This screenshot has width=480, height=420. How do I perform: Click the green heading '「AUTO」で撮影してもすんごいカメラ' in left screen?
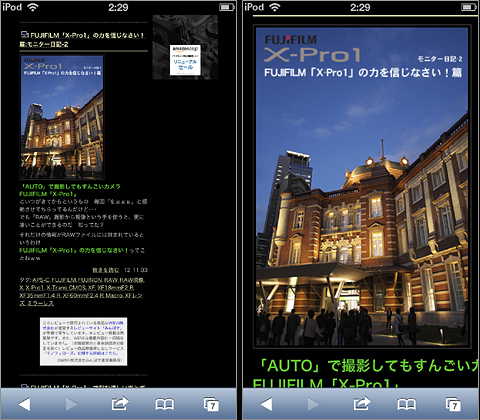70,186
